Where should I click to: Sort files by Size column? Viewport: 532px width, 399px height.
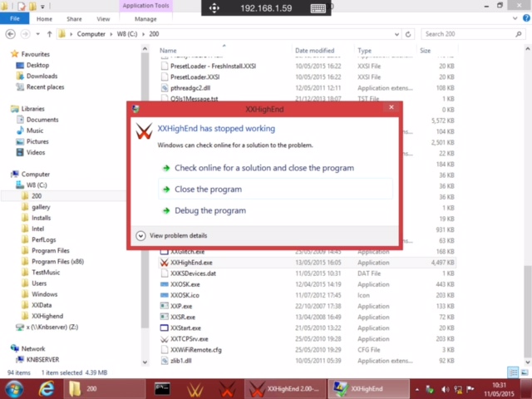pyautogui.click(x=425, y=51)
